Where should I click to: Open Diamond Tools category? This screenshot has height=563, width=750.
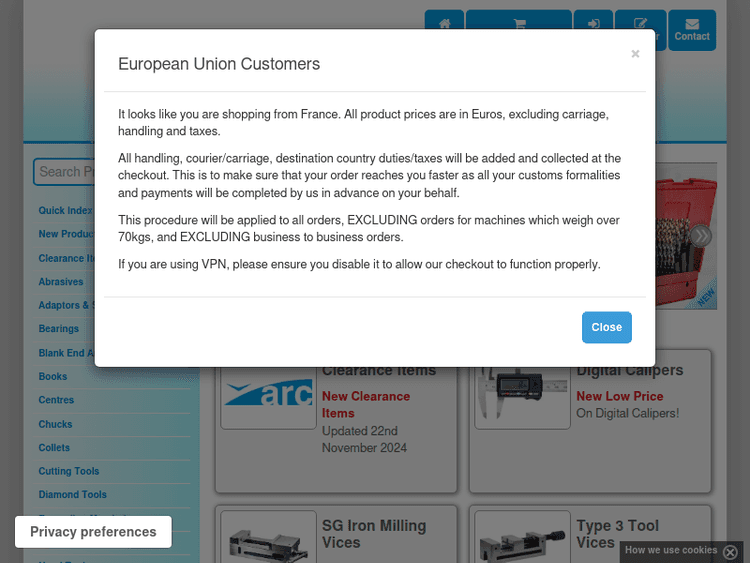click(x=73, y=495)
